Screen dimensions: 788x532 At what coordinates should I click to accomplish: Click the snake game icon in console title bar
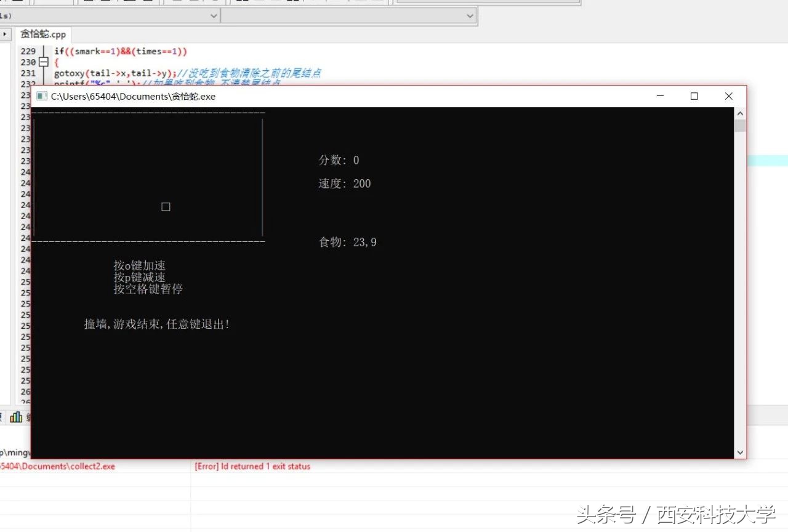tap(41, 96)
